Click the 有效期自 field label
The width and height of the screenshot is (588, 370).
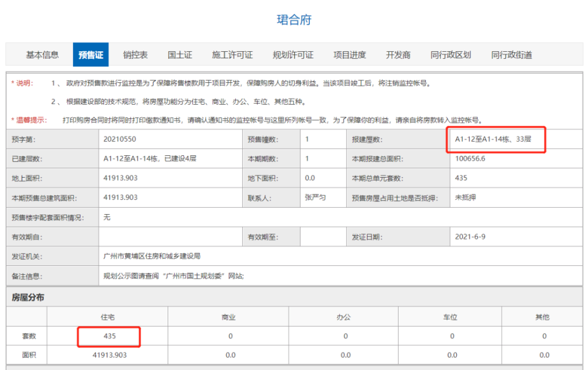26,237
